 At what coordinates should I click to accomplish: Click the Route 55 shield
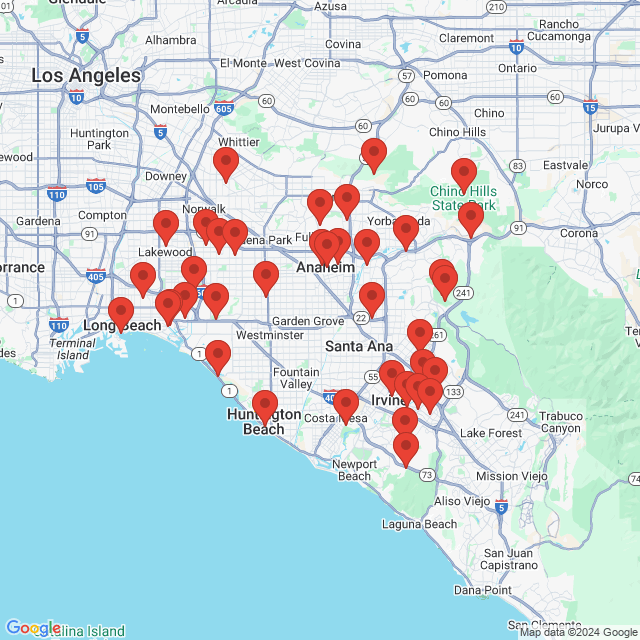click(373, 376)
